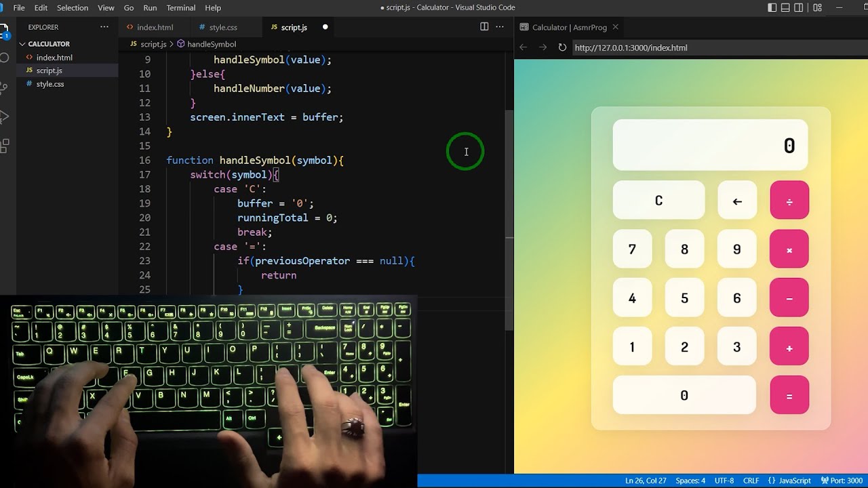Toggle the primary side bar layout icon
The image size is (868, 488).
tap(772, 7)
